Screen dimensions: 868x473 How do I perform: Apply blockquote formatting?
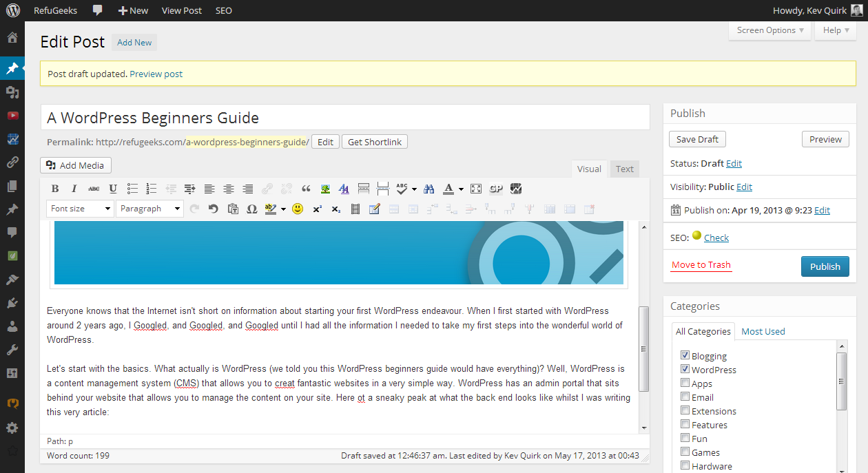click(x=306, y=188)
